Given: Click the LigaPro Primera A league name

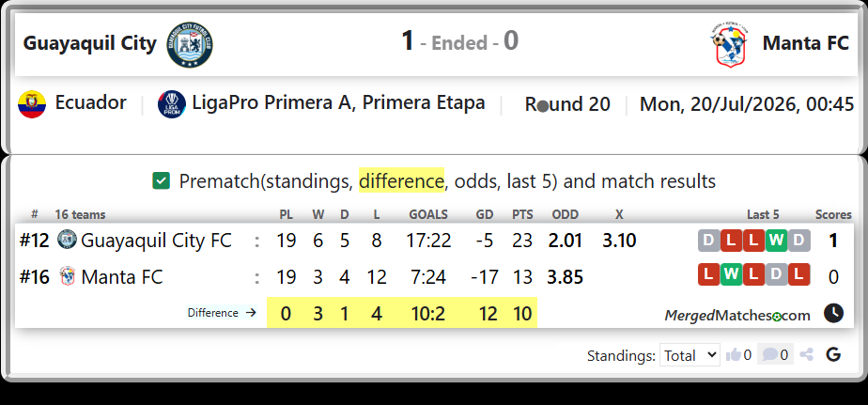Looking at the screenshot, I should [338, 103].
